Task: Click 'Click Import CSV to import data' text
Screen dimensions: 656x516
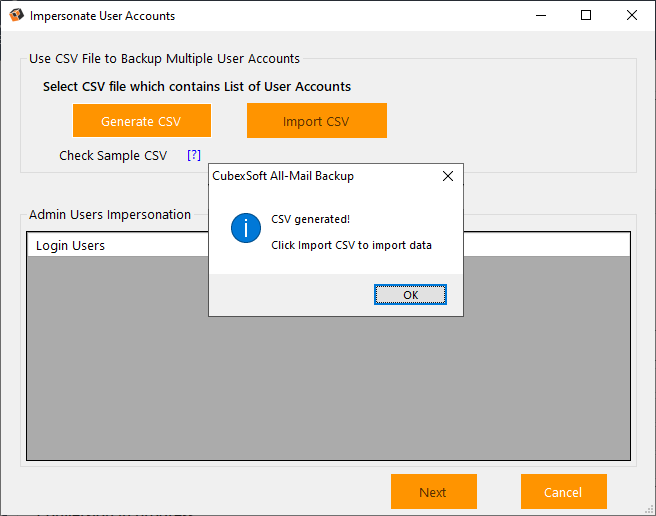Action: (x=351, y=245)
